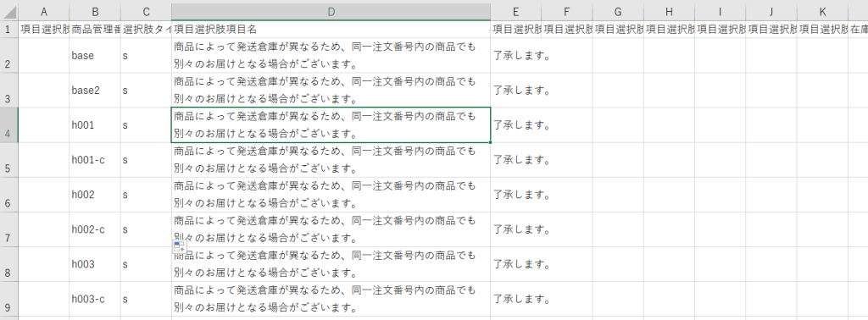
Task: Select row 3 header
Action: point(8,90)
